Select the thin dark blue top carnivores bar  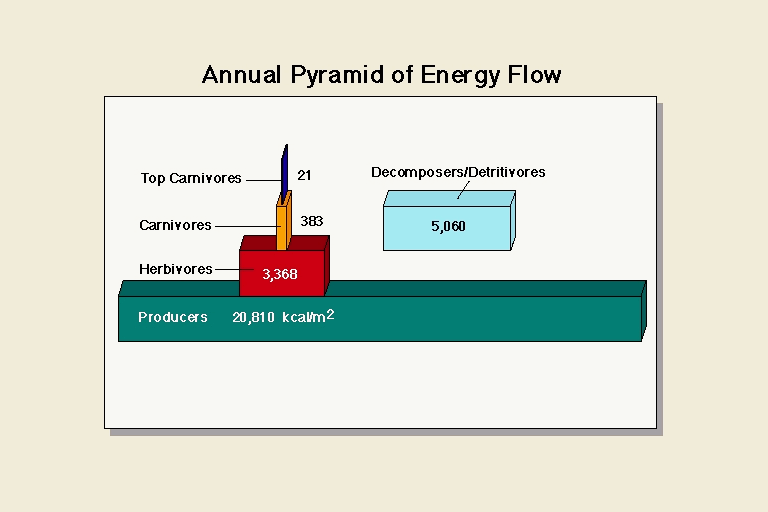point(284,170)
